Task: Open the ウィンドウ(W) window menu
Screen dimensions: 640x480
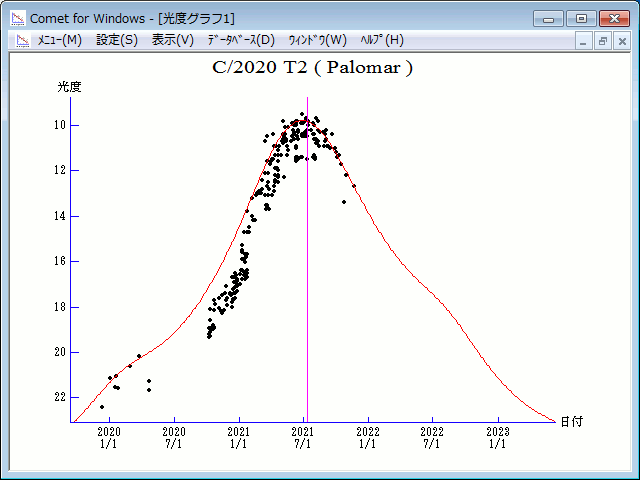Action: tap(318, 40)
